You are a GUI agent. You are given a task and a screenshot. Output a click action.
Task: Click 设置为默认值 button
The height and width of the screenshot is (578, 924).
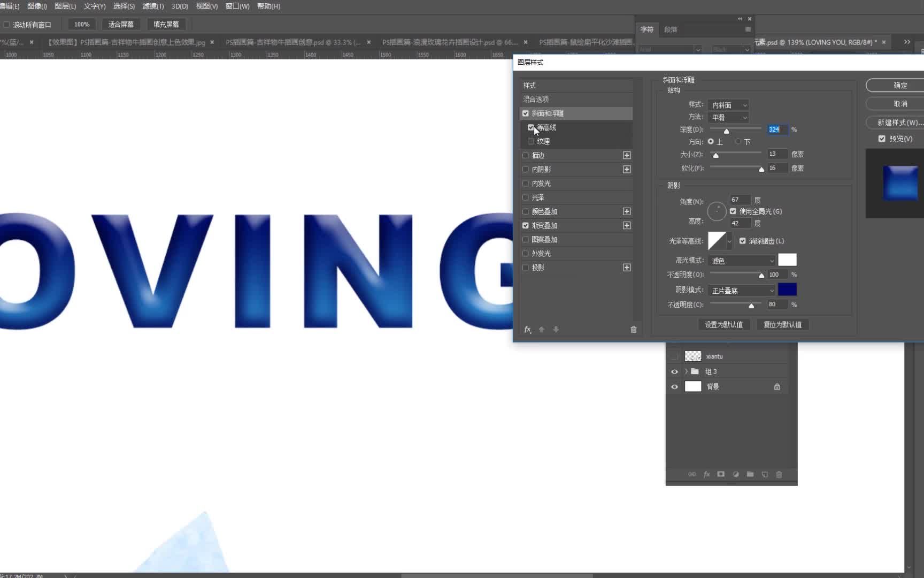(x=724, y=325)
